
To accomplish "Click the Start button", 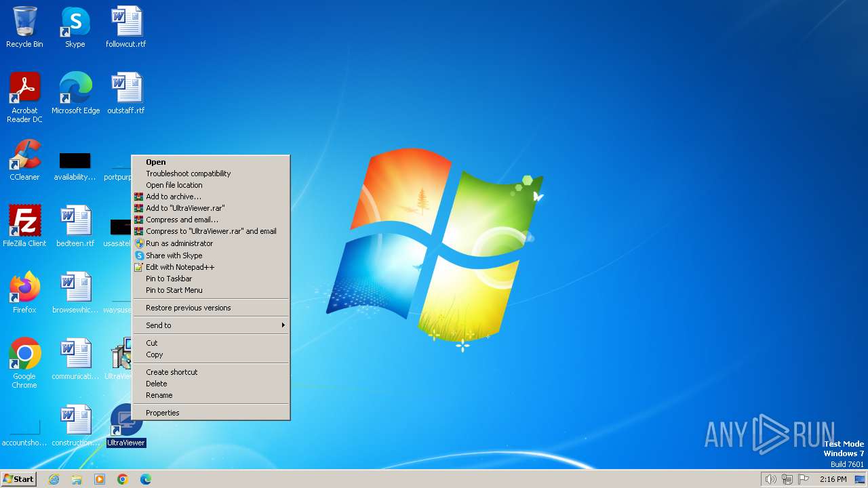I will pos(19,479).
